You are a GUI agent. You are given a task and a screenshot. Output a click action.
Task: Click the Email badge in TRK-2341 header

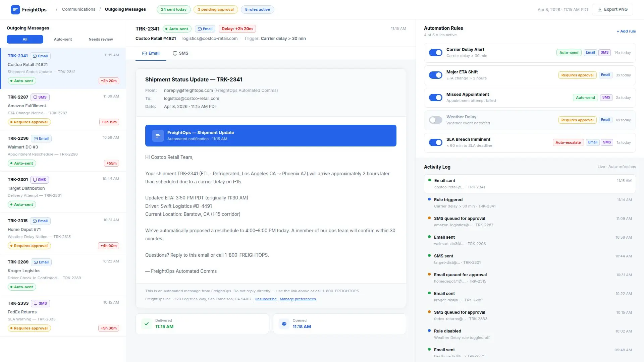(205, 29)
